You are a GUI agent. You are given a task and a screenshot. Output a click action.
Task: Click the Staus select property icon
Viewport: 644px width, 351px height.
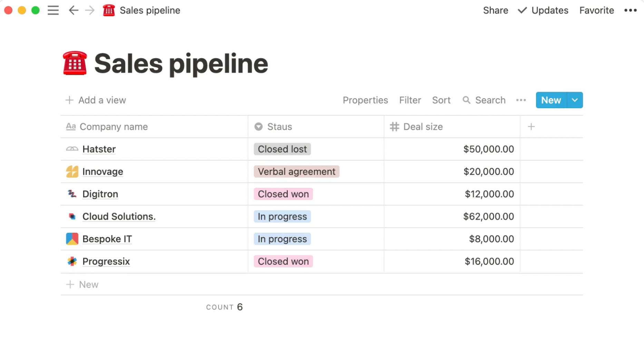tap(258, 126)
